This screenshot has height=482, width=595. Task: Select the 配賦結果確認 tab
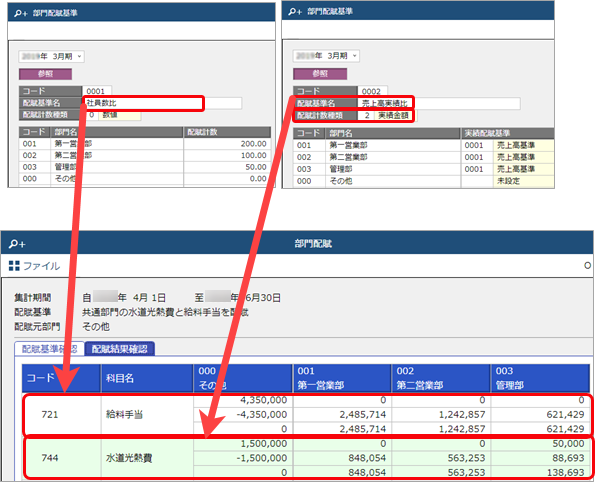point(120,349)
